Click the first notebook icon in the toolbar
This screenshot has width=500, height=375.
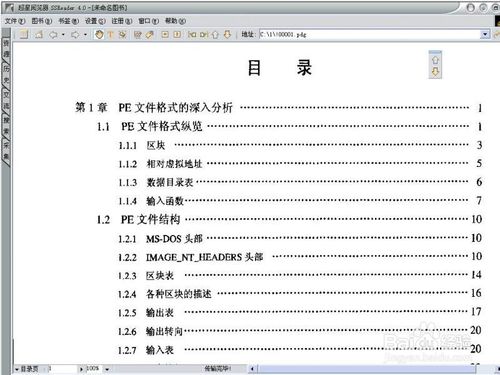[24, 34]
